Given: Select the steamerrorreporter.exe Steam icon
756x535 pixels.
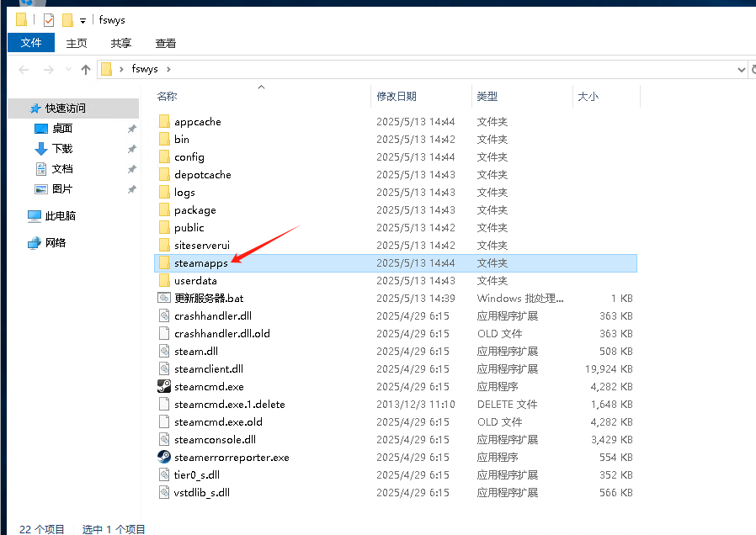Looking at the screenshot, I should [x=164, y=457].
